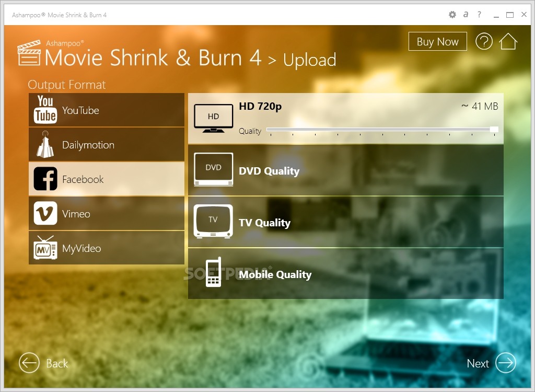Select Vimeo output format
Viewport: 535px width, 392px height.
pos(107,213)
